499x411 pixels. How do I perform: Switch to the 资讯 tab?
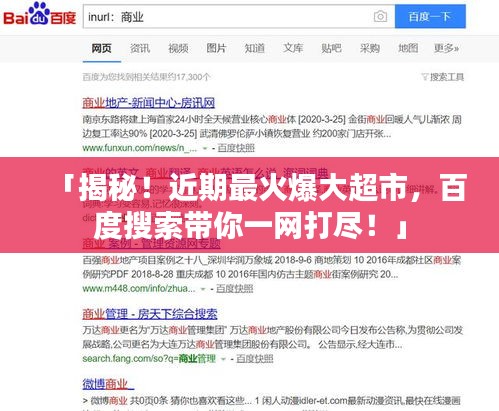point(140,49)
